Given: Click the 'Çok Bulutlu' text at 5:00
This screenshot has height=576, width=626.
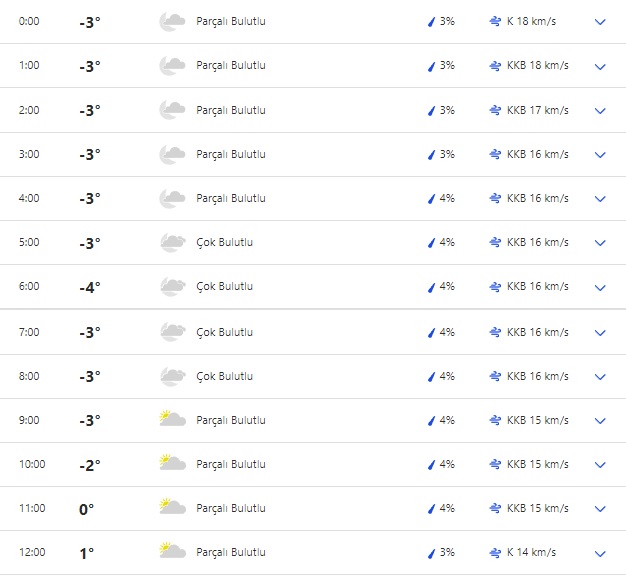Looking at the screenshot, I should click(225, 242).
